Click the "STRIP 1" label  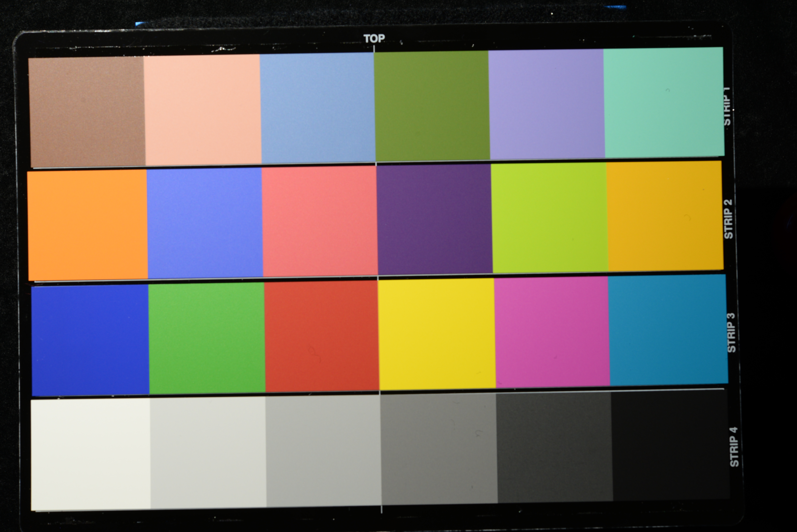tap(727, 106)
